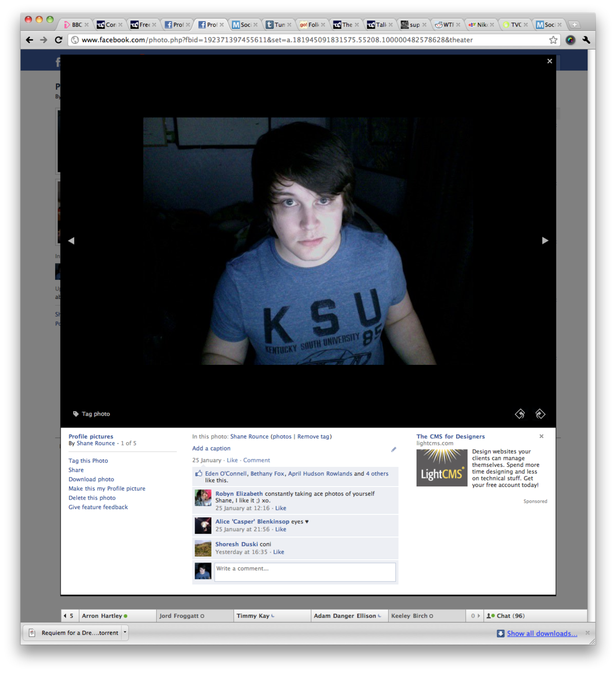
Task: Bookmark page with the star icon
Action: pyautogui.click(x=553, y=40)
